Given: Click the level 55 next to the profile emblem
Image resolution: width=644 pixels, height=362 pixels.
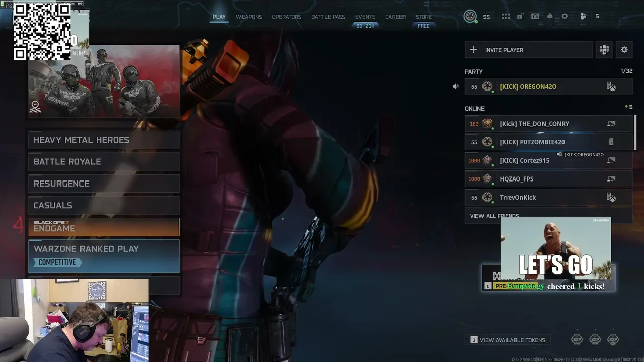Looking at the screenshot, I should point(486,17).
